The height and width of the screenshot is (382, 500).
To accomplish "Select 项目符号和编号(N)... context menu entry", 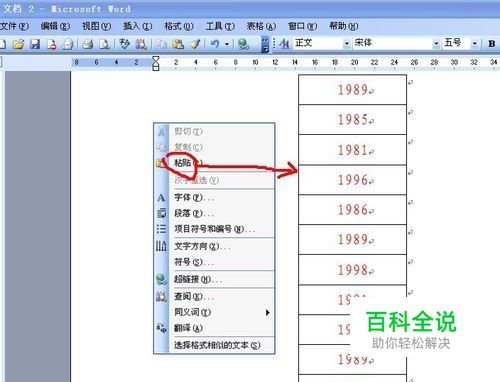I will click(214, 229).
